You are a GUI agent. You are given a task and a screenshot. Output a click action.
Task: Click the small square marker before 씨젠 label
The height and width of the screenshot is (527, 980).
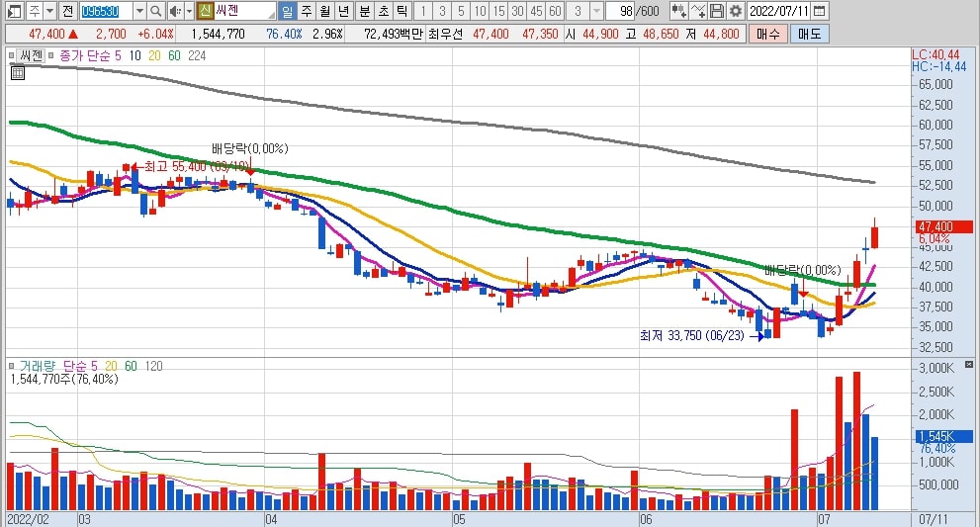11,55
